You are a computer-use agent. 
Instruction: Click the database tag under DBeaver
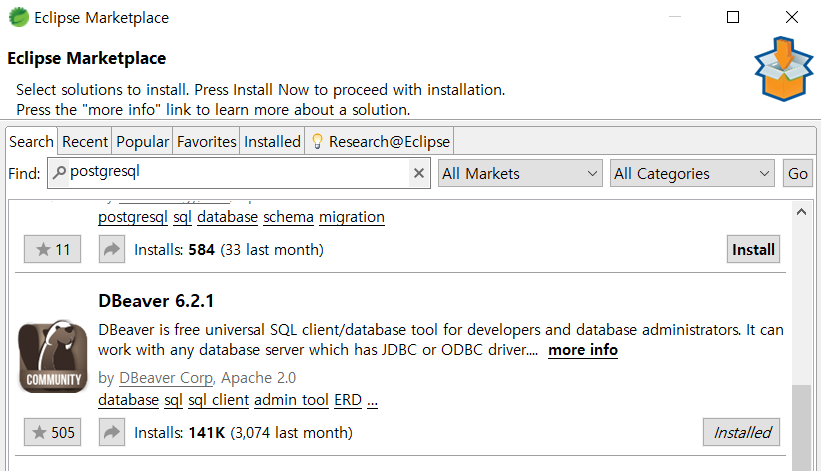point(128,400)
